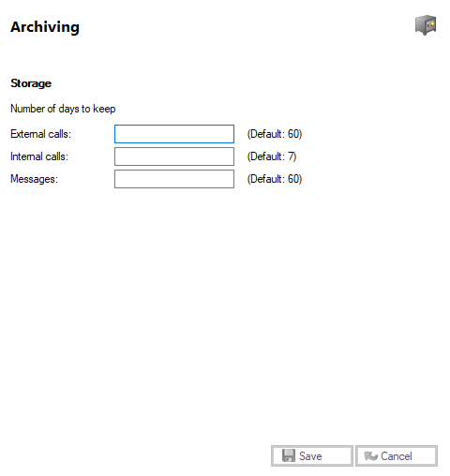Viewport: 450px width, 476px height.
Task: Select the Internal calls days field
Action: [x=174, y=156]
